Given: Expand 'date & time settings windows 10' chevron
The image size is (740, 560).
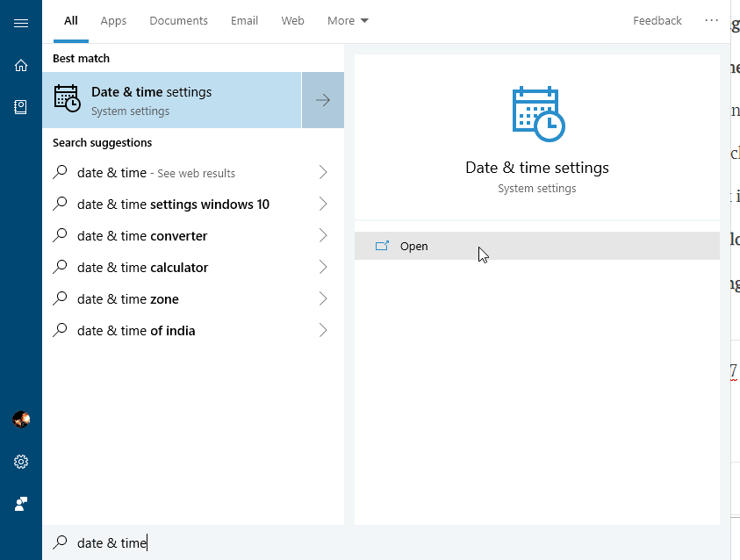Looking at the screenshot, I should [x=323, y=204].
